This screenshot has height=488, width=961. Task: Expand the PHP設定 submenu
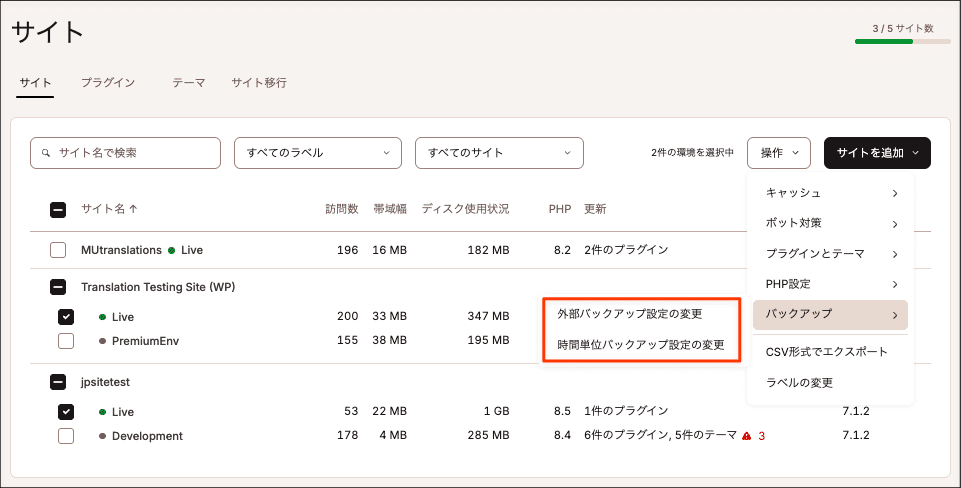830,284
